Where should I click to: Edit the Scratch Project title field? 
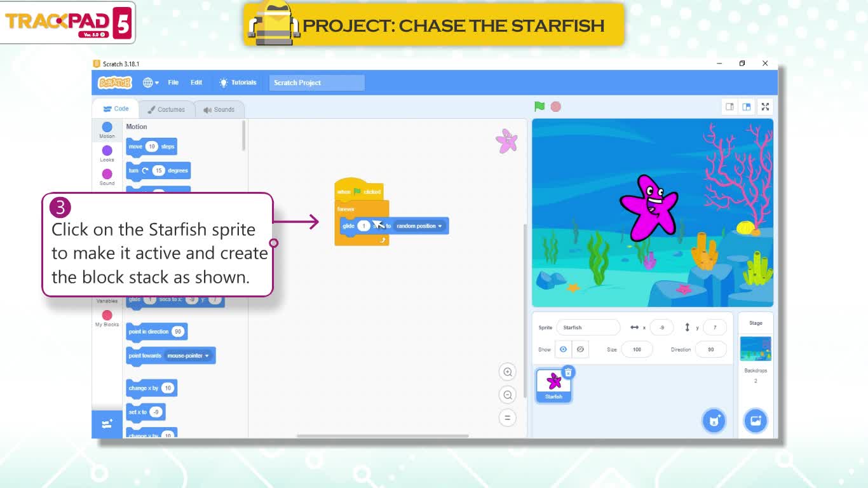coord(316,83)
